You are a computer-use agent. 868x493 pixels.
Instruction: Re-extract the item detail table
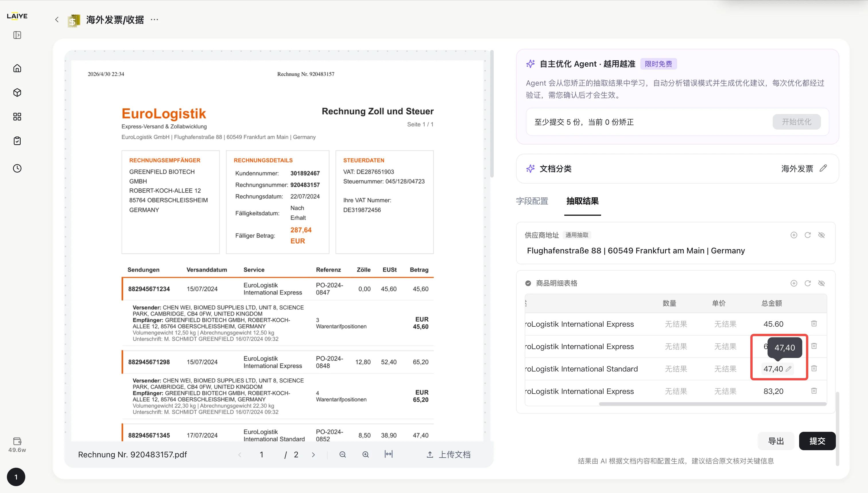point(808,283)
